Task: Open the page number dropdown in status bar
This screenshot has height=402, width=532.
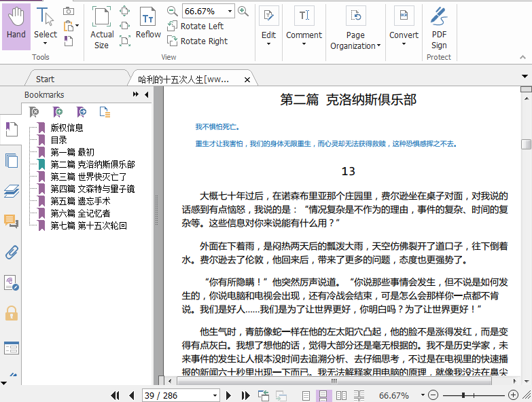Action: click(216, 395)
